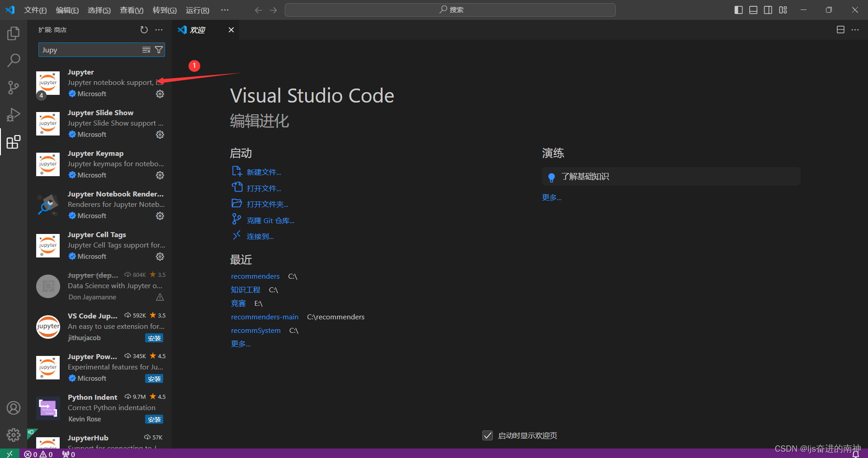Image resolution: width=868 pixels, height=458 pixels.
Task: Open recent folder recommenders
Action: coord(255,276)
